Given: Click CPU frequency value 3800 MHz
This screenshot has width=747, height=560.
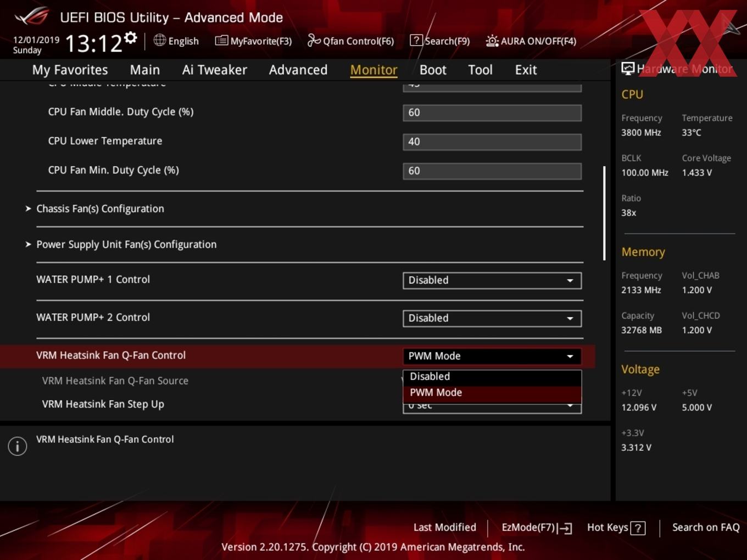Looking at the screenshot, I should coord(641,132).
